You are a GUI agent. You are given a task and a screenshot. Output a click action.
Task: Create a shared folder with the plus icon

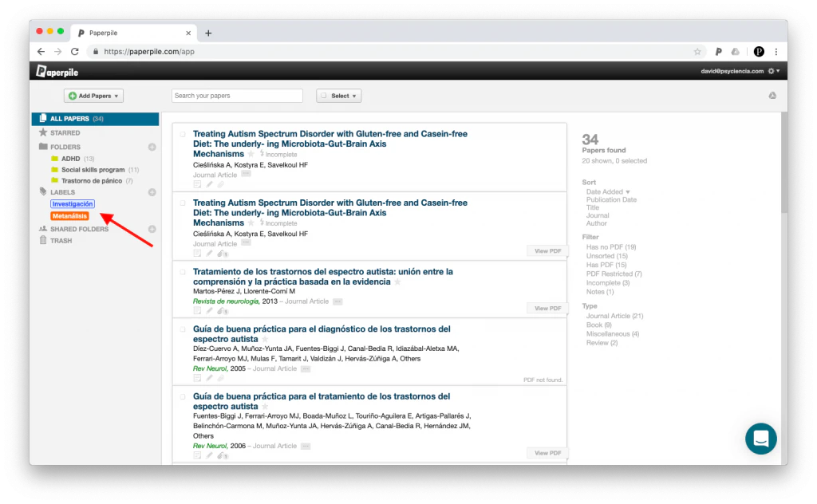(x=152, y=229)
